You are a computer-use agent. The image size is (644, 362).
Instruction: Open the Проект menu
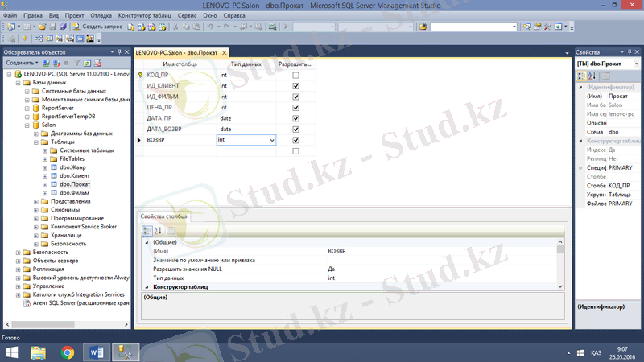tap(74, 15)
